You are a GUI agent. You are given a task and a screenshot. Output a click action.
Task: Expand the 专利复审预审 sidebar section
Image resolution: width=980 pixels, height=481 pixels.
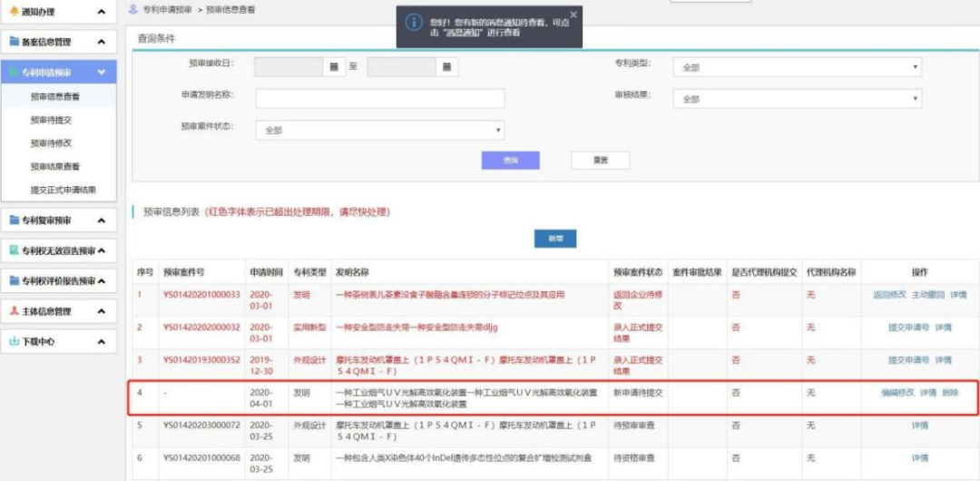point(101,221)
